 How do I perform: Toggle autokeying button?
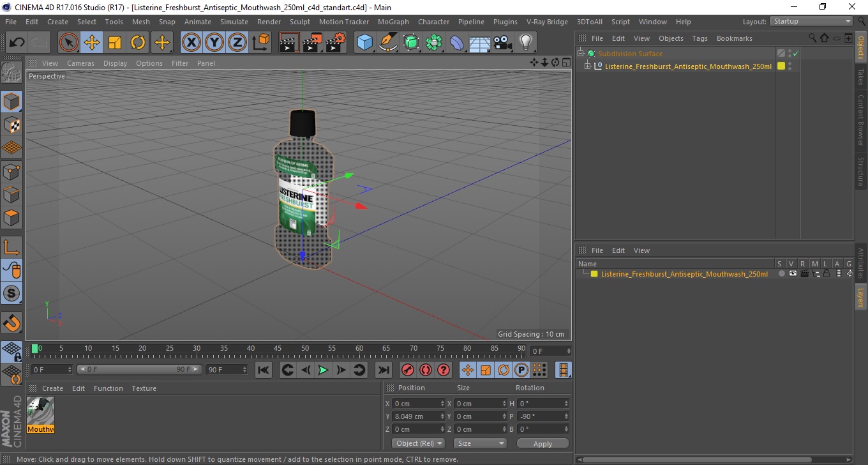click(x=425, y=370)
